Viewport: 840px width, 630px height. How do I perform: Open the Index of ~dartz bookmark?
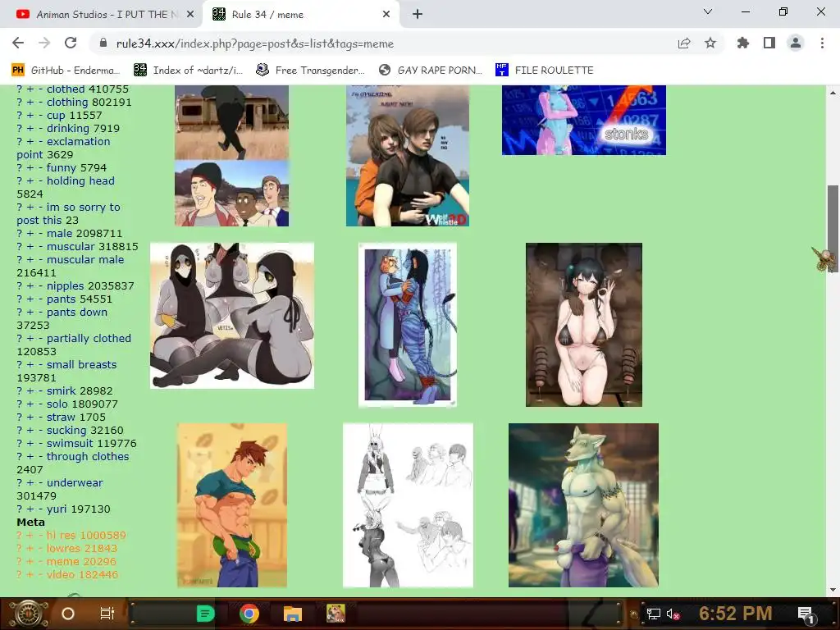188,71
